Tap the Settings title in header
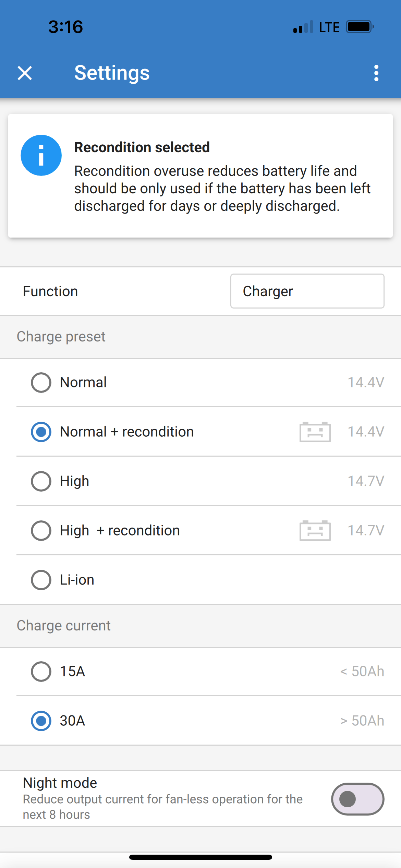401x868 pixels. coord(112,73)
